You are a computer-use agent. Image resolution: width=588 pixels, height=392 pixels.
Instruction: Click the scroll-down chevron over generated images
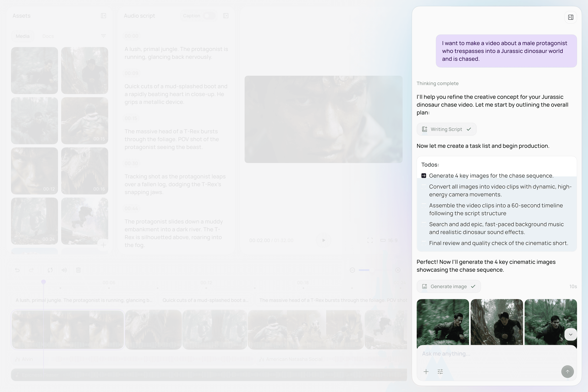coord(570,334)
